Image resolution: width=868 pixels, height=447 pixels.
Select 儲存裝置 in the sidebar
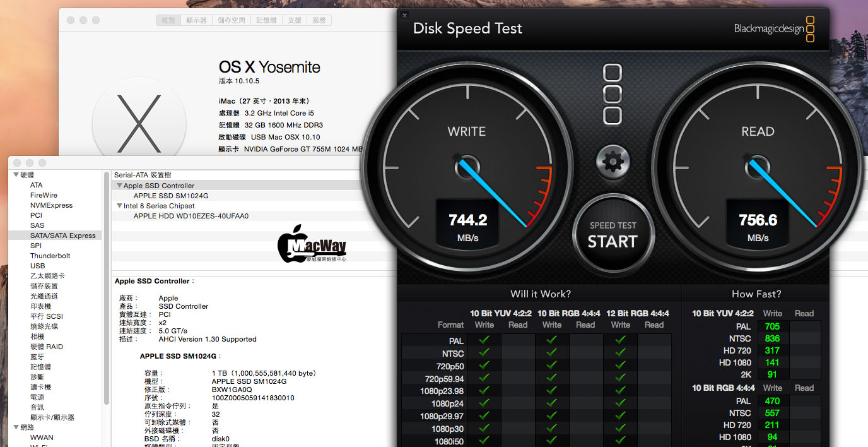pyautogui.click(x=44, y=286)
